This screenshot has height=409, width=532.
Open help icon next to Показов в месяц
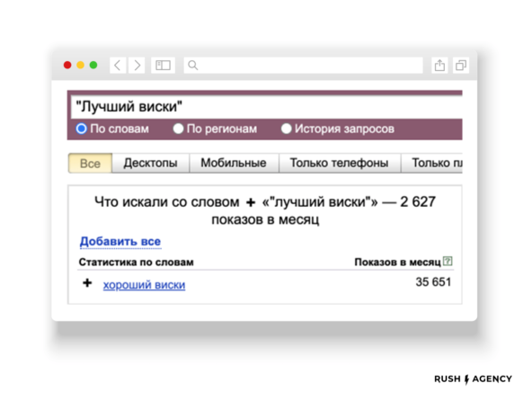[448, 261]
